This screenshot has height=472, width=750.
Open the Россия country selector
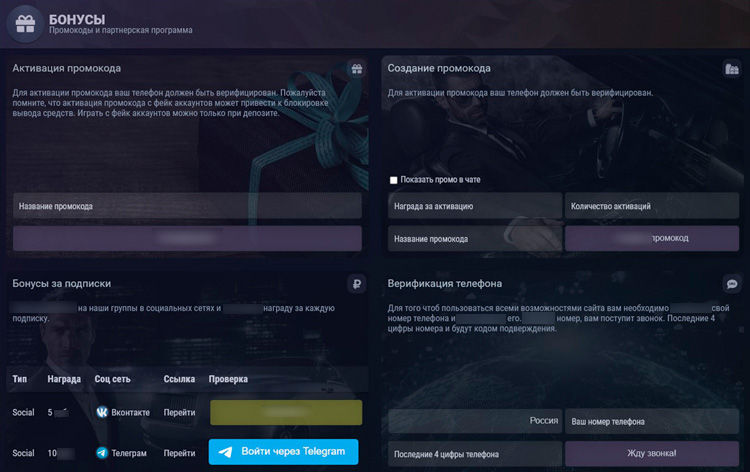(x=475, y=421)
